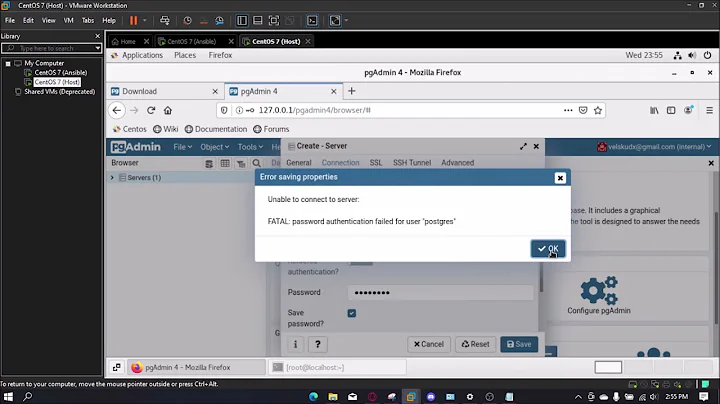Viewport: 720px width, 404px height.
Task: Open pgAdmin Object menu
Action: pyautogui.click(x=214, y=147)
